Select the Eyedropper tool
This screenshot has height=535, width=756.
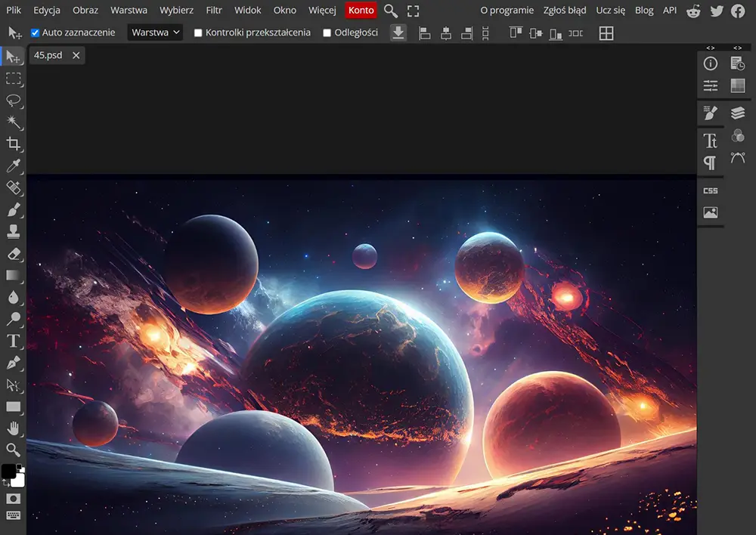(x=13, y=165)
